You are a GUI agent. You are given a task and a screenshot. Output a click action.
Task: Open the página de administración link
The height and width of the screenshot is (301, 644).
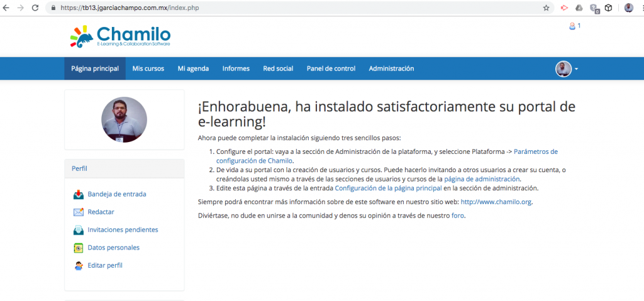(x=482, y=178)
